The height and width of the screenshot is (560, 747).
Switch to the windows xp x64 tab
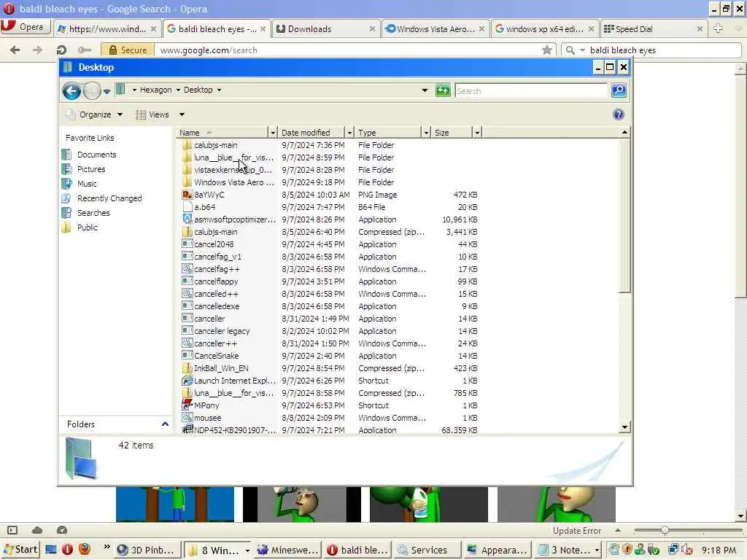(x=544, y=28)
